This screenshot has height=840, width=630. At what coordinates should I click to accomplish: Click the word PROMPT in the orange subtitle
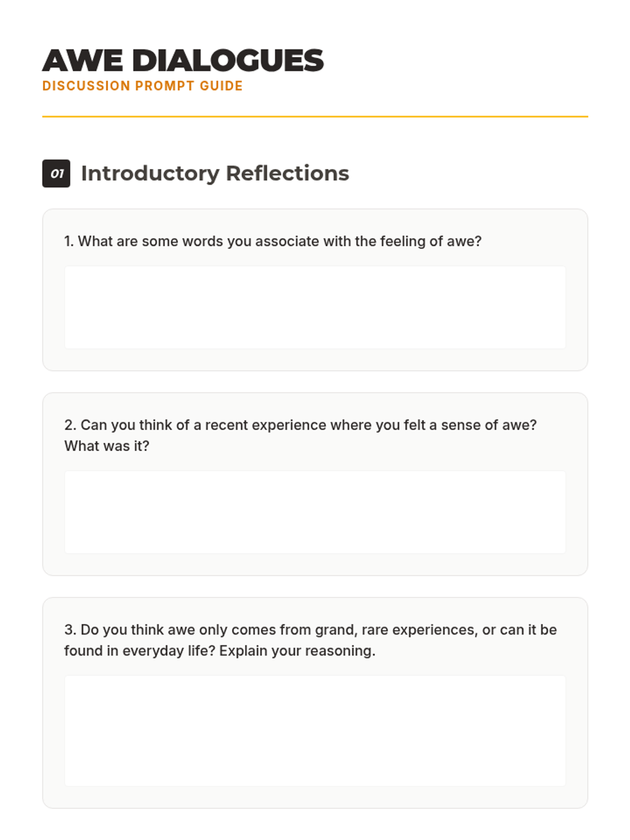click(x=165, y=86)
